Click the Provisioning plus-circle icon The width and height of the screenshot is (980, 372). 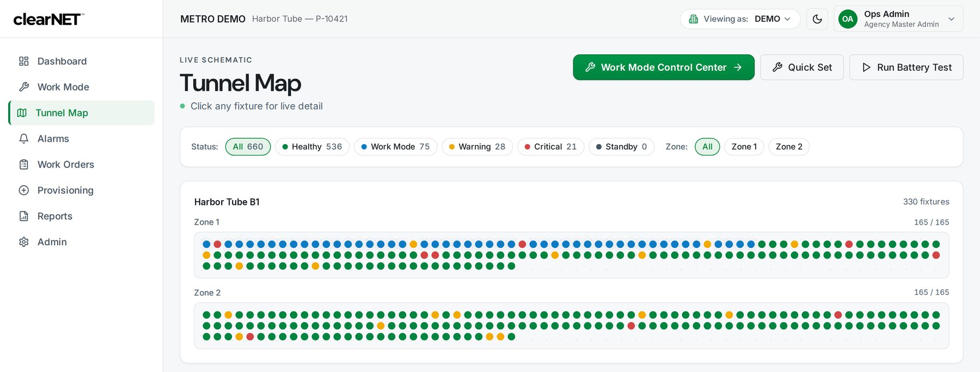23,190
